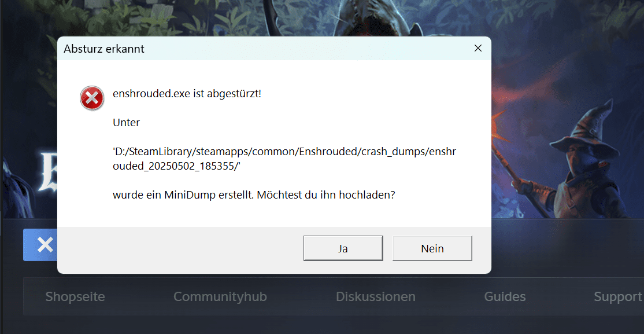Click the crash_dumps path text
The width and height of the screenshot is (644, 334).
pos(284,159)
